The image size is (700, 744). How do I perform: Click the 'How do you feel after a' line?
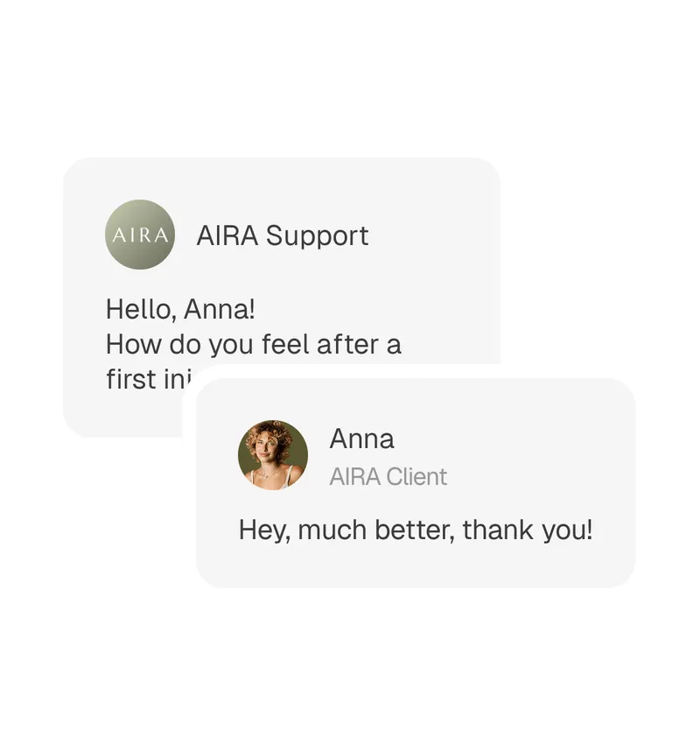coord(253,345)
